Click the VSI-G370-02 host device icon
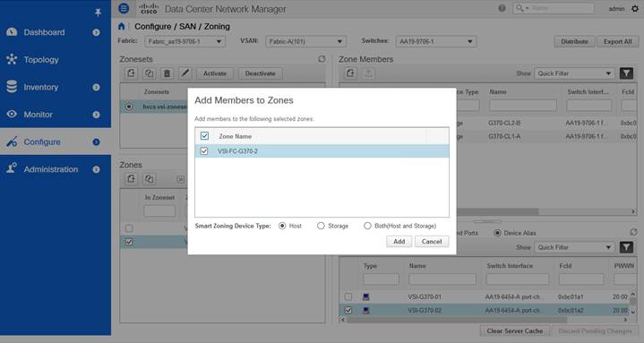 [x=366, y=311]
